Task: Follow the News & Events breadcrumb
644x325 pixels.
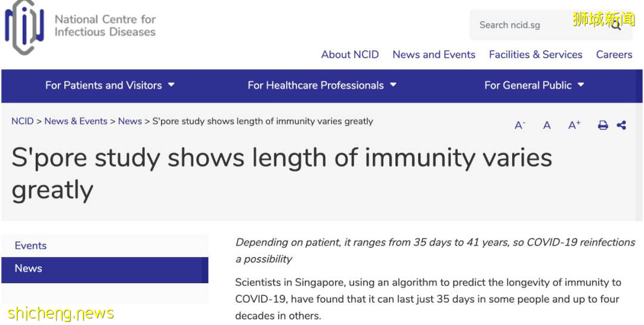Action: pos(76,121)
